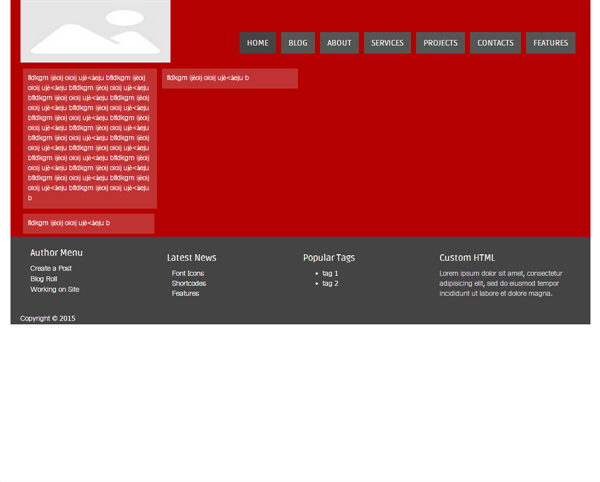Click the Copyright © 2015 text
Image resolution: width=600 pixels, height=482 pixels.
48,319
